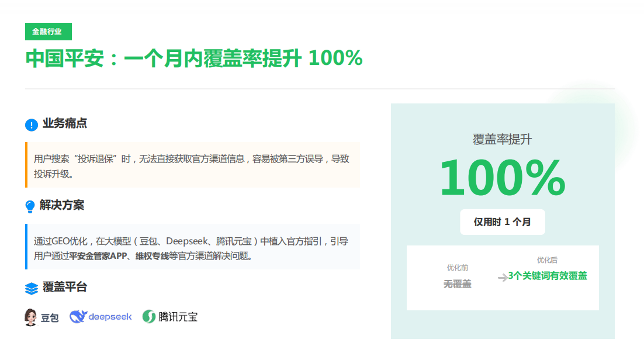644x360 pixels.
Task: Click the 3个关键词有效覆盖 result text
Action: (548, 276)
